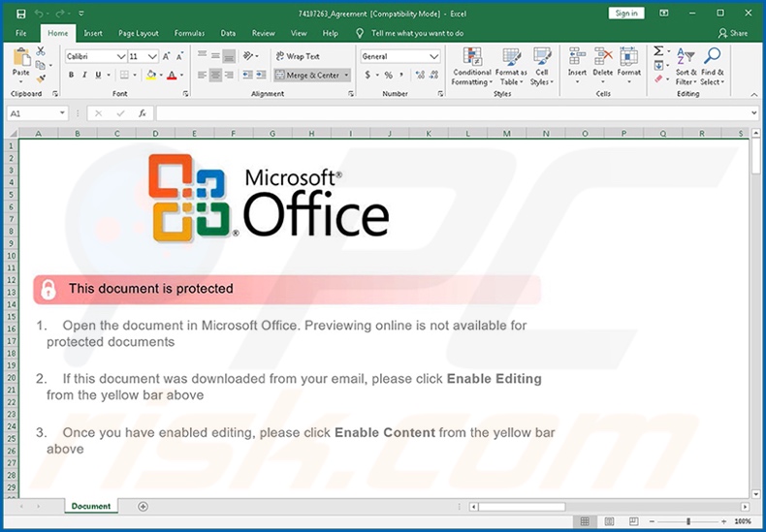
Task: Toggle Align Left
Action: pyautogui.click(x=203, y=76)
